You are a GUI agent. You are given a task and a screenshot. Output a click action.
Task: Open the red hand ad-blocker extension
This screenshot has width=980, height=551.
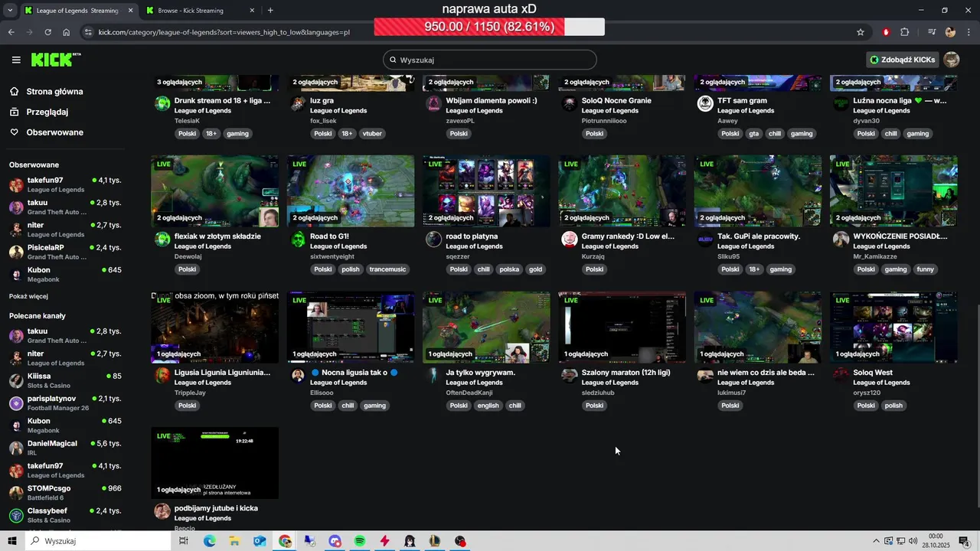(x=886, y=32)
